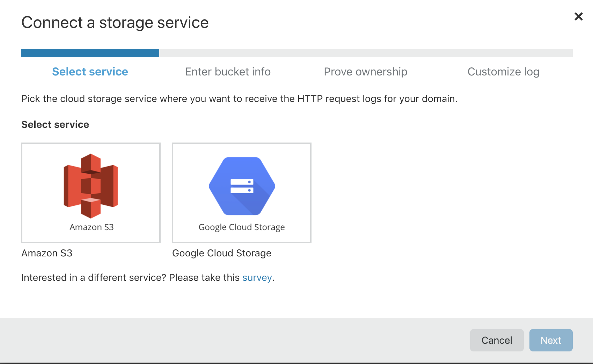
Task: Click the bold Select service heading
Action: 55,124
